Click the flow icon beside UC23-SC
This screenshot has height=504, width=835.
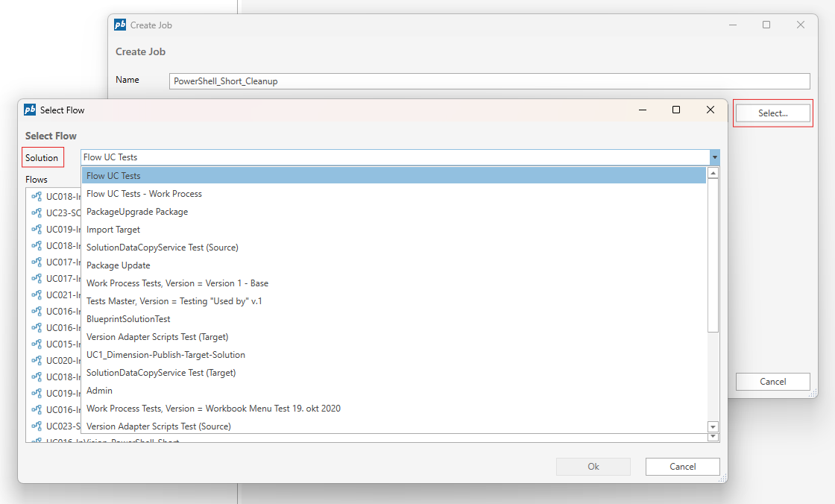click(37, 212)
